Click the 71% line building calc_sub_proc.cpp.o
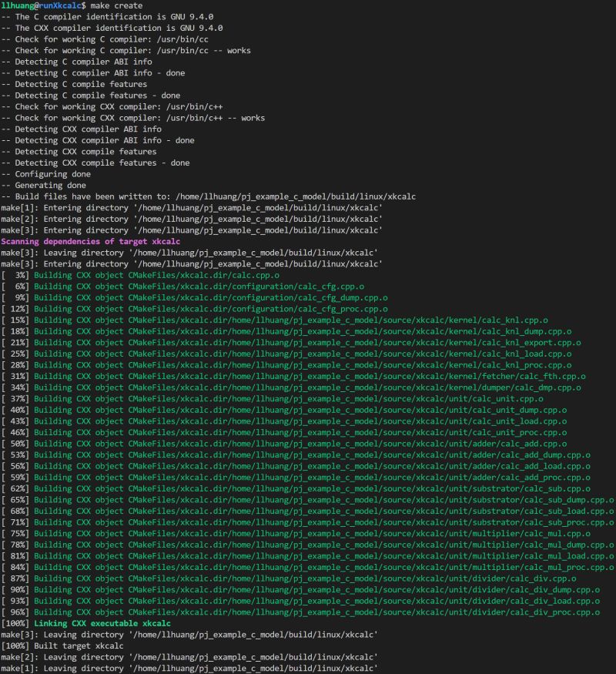The image size is (616, 674). point(307,522)
